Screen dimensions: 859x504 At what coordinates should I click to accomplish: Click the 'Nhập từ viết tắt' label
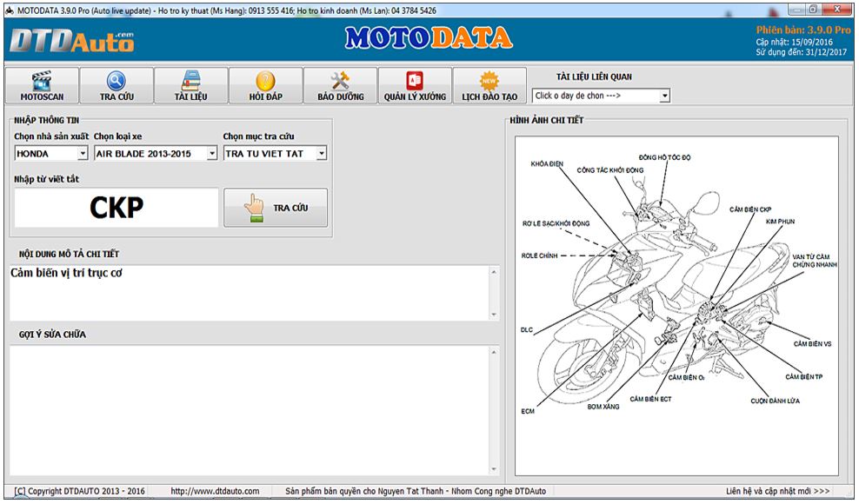pyautogui.click(x=47, y=179)
